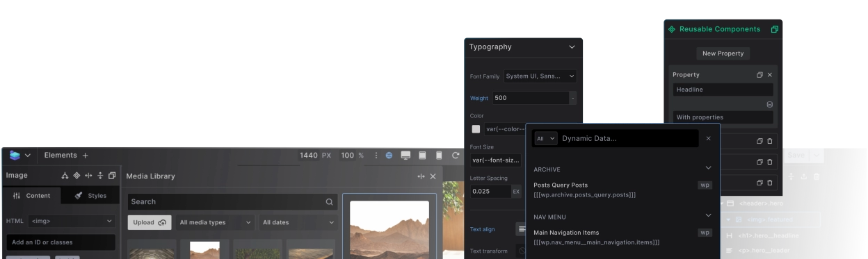Click the Reusable Components copy icon
The width and height of the screenshot is (868, 259).
(x=775, y=29)
